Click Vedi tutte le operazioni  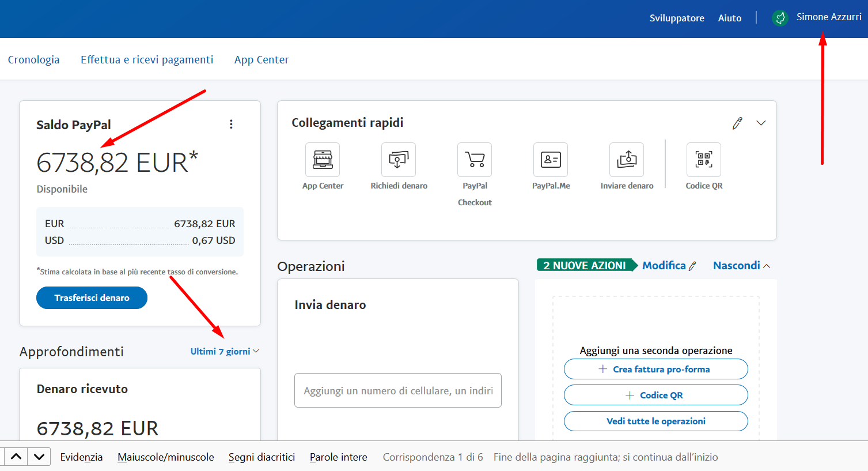(x=655, y=421)
